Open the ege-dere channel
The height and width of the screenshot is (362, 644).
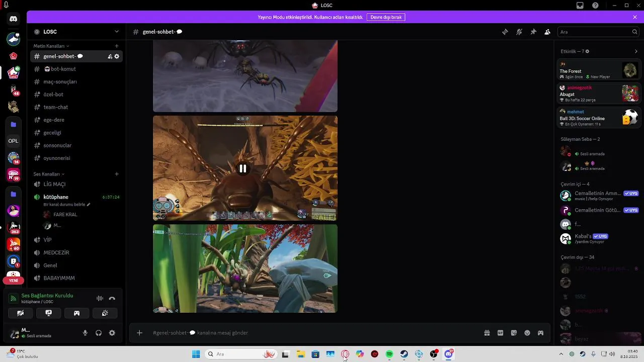(x=76, y=120)
